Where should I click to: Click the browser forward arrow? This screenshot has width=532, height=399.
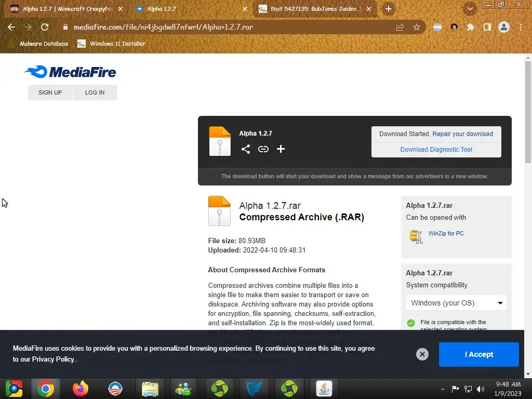(x=28, y=27)
